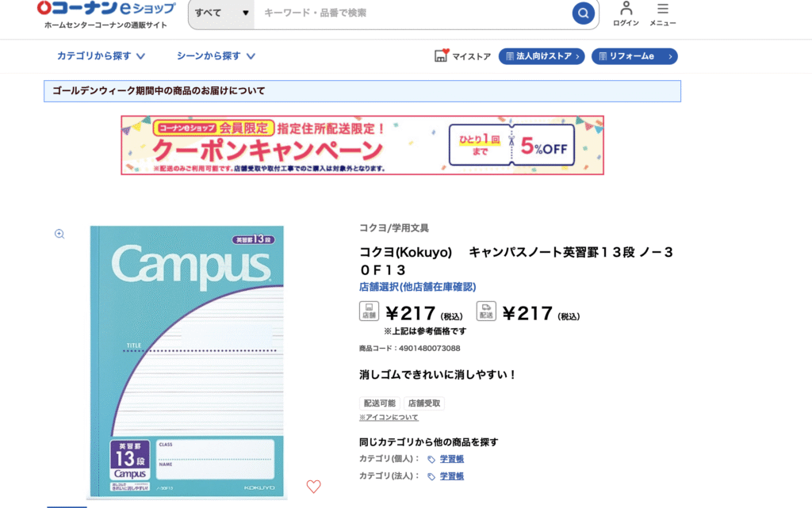
Task: Click the zoom magnifier on product image
Action: tap(59, 234)
